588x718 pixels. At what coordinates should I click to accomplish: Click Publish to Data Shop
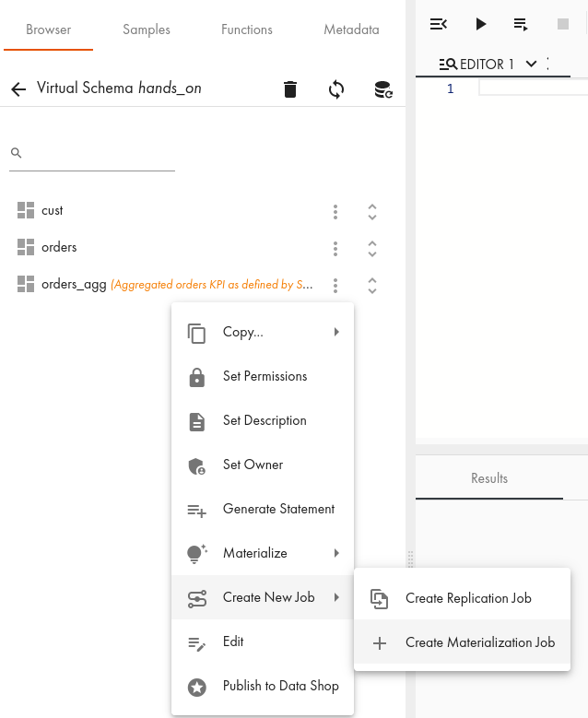pos(280,686)
